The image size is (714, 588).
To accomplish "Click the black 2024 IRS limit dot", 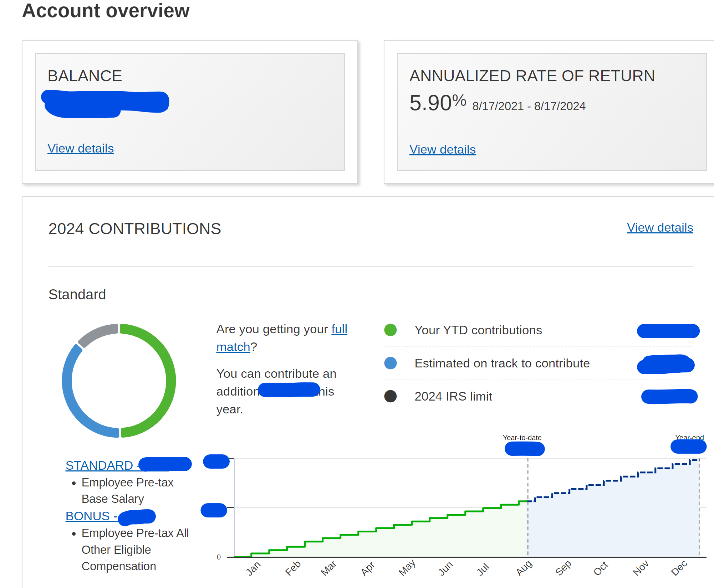I will [390, 396].
